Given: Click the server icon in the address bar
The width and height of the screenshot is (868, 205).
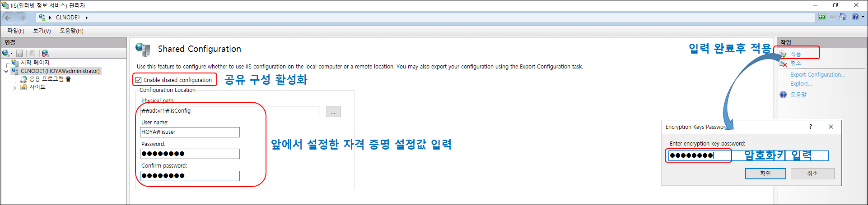Looking at the screenshot, I should click(x=42, y=18).
